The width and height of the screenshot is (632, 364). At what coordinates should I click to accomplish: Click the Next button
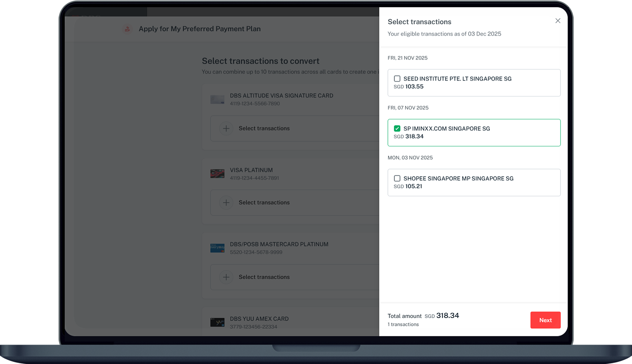coord(545,320)
